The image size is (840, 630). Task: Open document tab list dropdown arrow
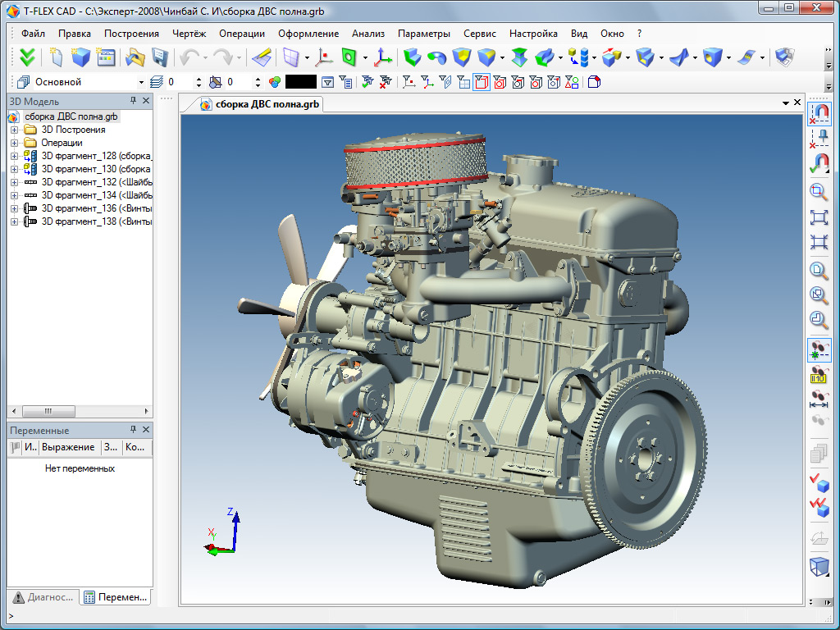pyautogui.click(x=785, y=103)
